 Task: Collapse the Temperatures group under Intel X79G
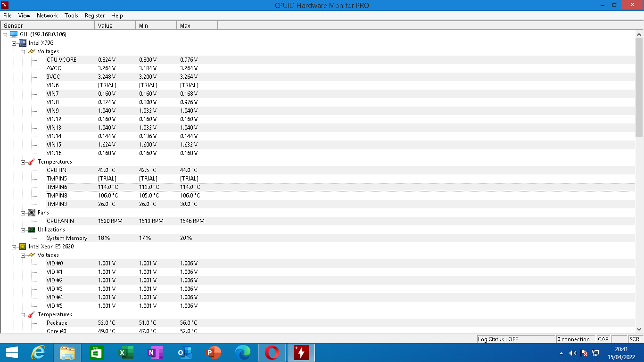(x=23, y=162)
